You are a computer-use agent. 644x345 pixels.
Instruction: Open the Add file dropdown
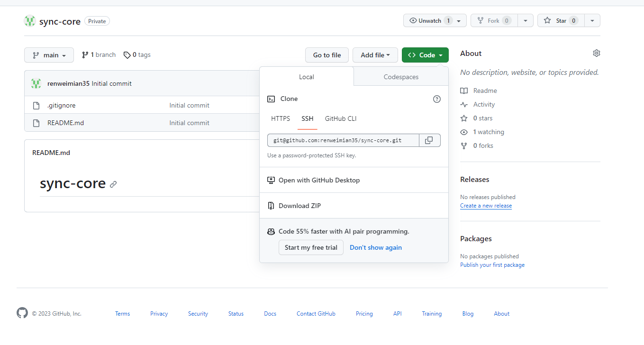[x=375, y=55]
